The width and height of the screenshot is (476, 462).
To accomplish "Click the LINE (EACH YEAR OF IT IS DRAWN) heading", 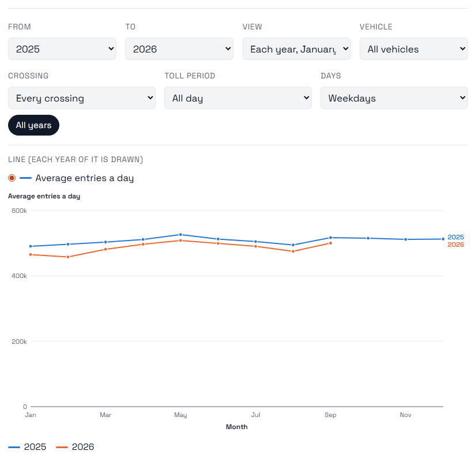I will pos(75,159).
